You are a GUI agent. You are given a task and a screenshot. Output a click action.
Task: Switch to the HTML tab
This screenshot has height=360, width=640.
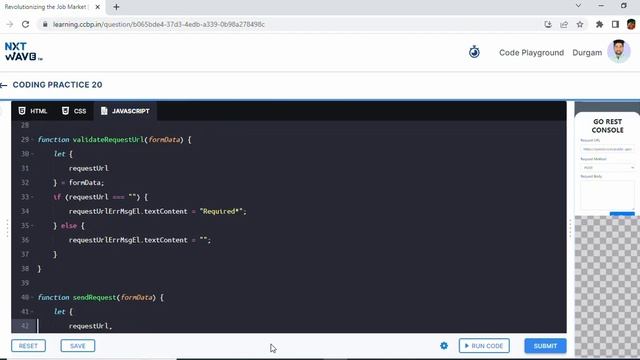[x=33, y=111]
